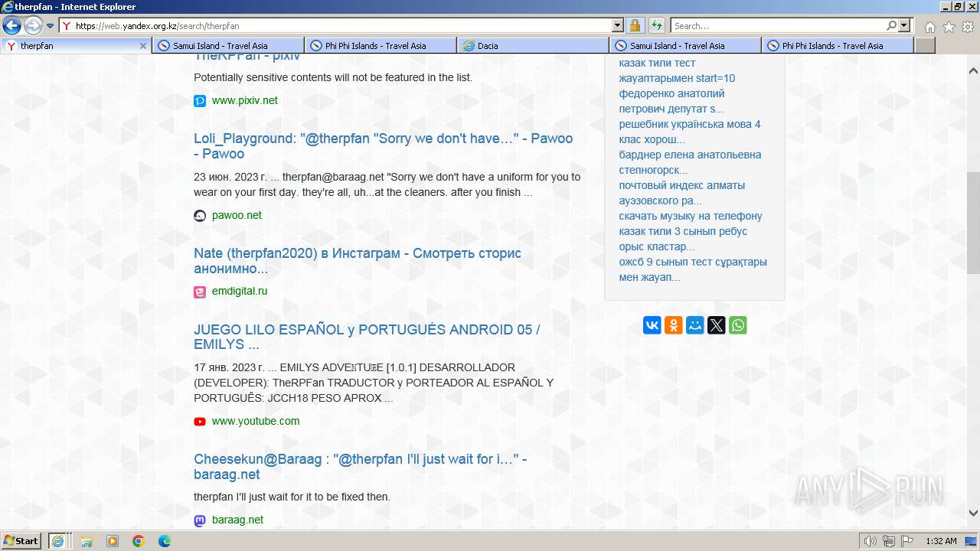Click the emdigital.ru favicon icon
The height and width of the screenshot is (551, 980).
(200, 292)
